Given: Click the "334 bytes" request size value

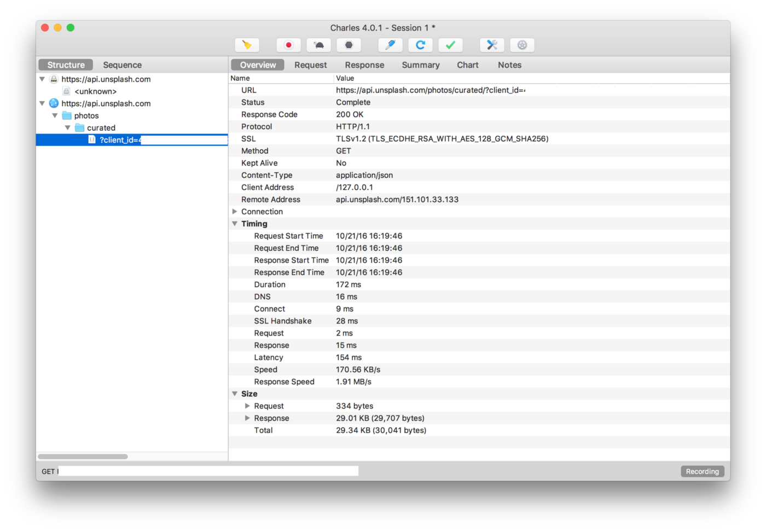Looking at the screenshot, I should click(x=355, y=406).
